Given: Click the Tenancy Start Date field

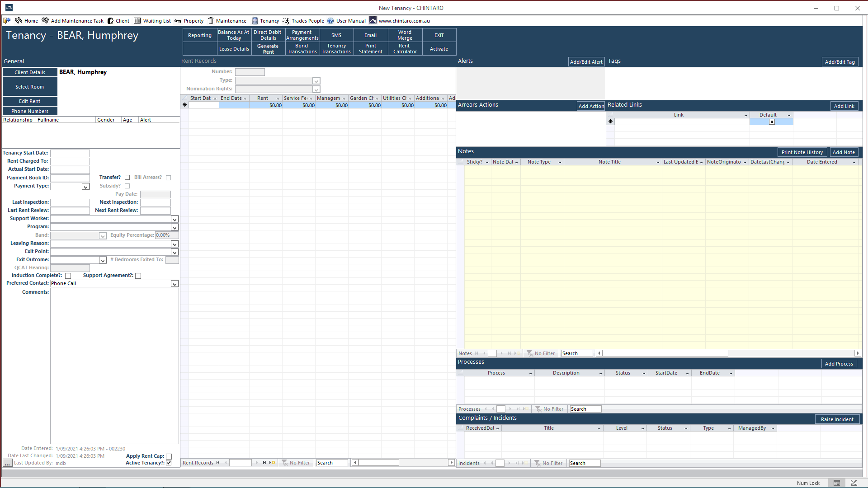Looking at the screenshot, I should click(70, 153).
